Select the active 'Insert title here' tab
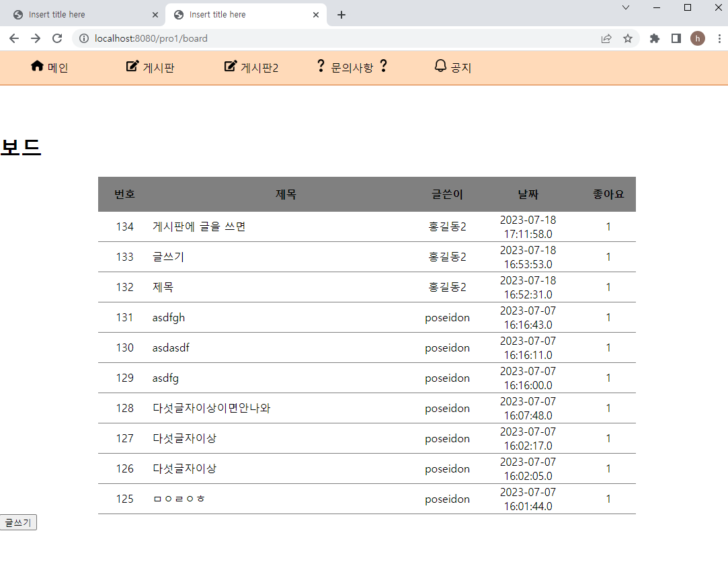This screenshot has width=728, height=574. coord(246,15)
